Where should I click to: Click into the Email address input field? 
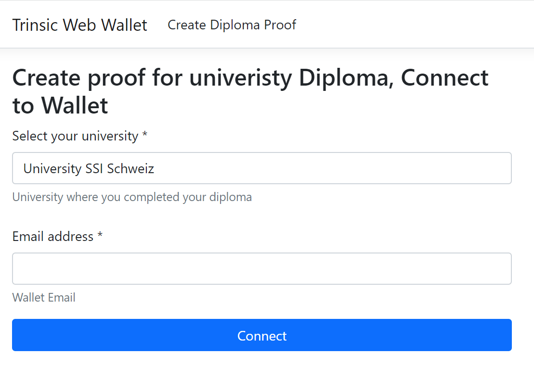pyautogui.click(x=261, y=268)
